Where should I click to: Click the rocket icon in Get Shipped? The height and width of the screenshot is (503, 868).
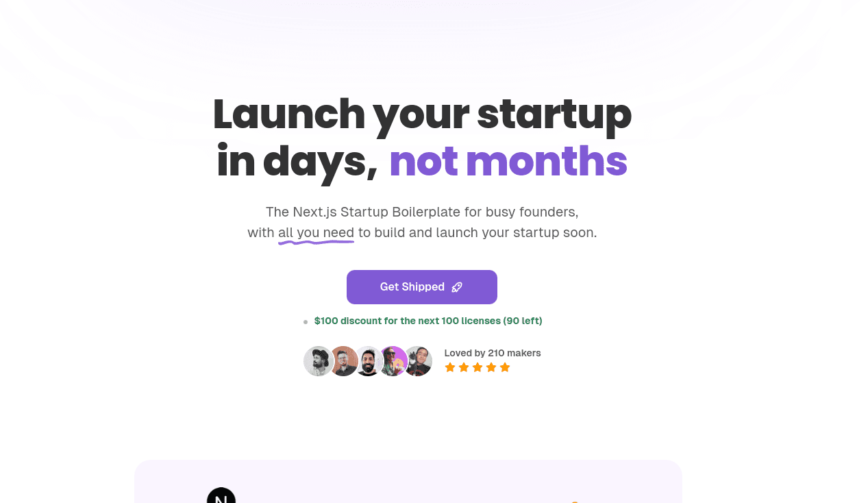tap(457, 287)
